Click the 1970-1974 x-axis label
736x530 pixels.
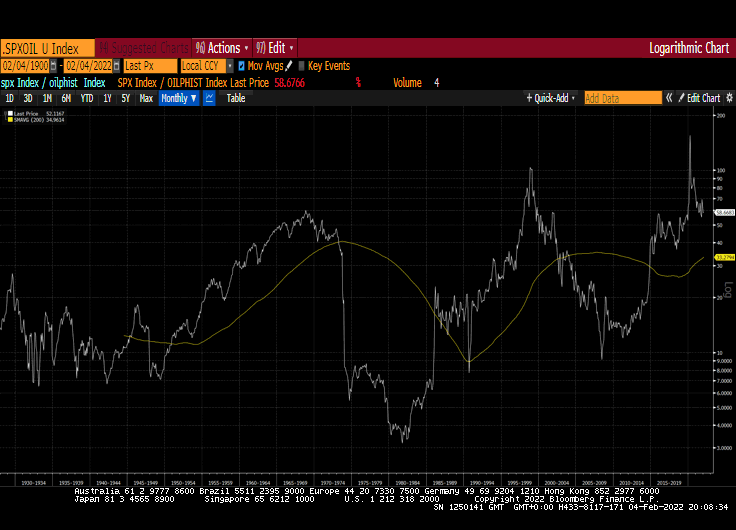[x=333, y=483]
